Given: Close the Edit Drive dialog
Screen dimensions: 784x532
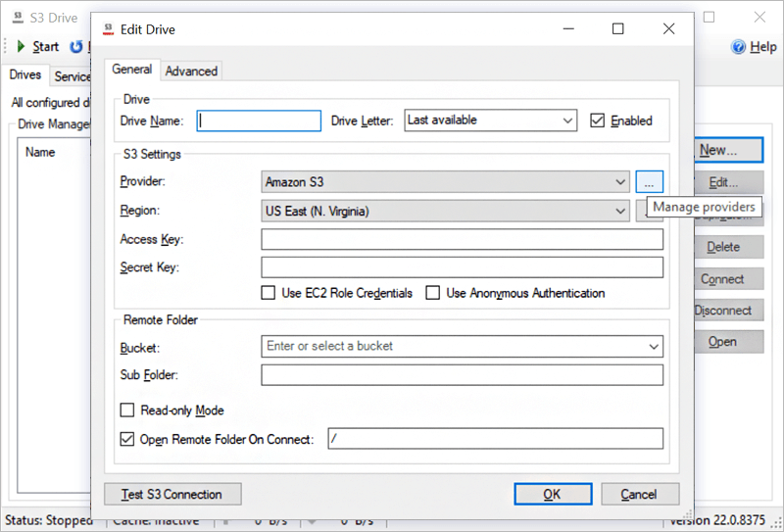Looking at the screenshot, I should pyautogui.click(x=669, y=29).
